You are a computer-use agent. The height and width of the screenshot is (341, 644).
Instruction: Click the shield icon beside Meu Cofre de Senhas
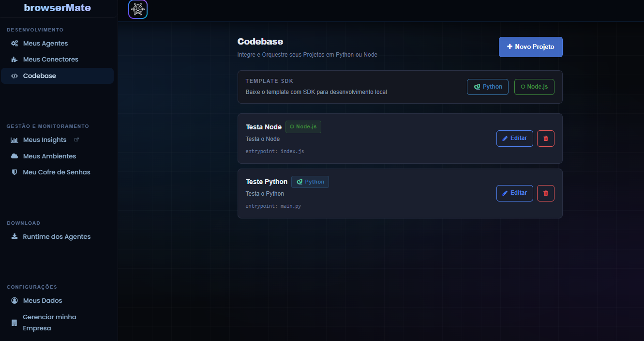[15, 172]
